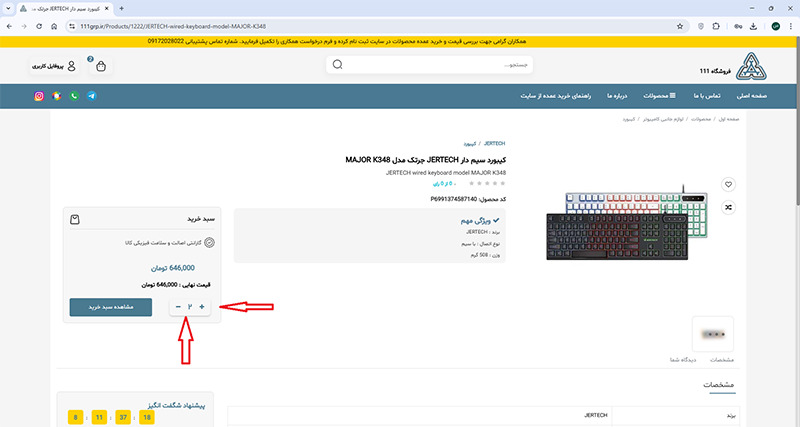
Task: Close the current browser tab
Action: [x=107, y=9]
